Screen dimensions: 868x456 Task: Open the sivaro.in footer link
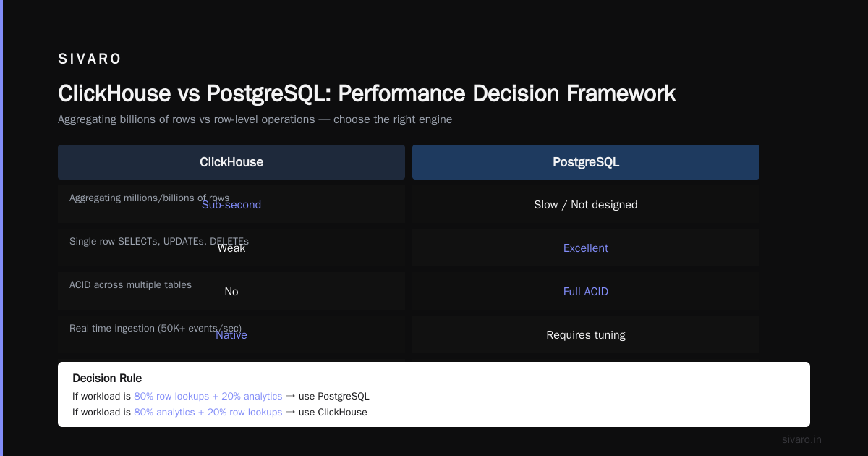click(801, 439)
